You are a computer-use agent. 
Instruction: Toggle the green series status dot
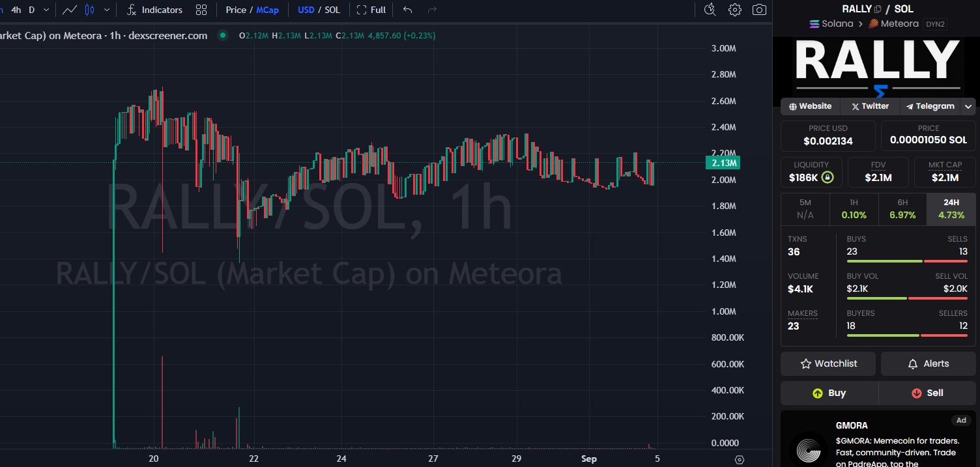(x=223, y=36)
